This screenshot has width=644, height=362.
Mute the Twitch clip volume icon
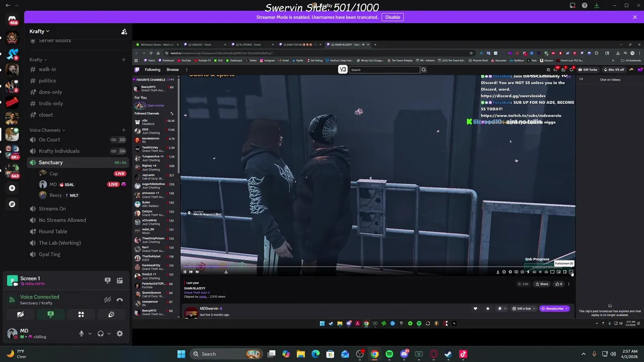(x=197, y=272)
